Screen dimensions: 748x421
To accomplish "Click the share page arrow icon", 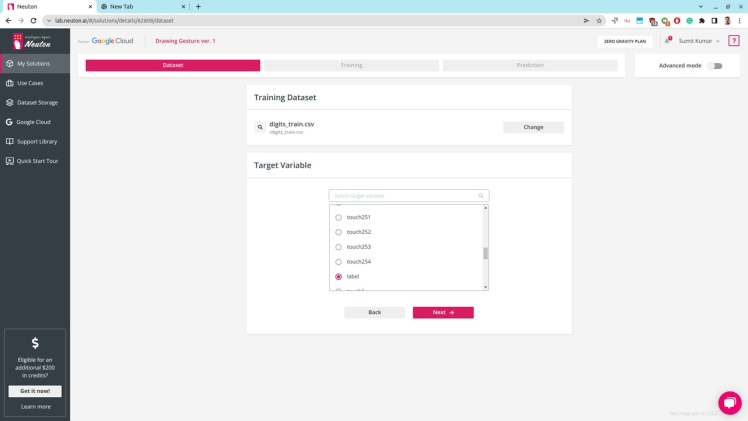I will pos(586,21).
